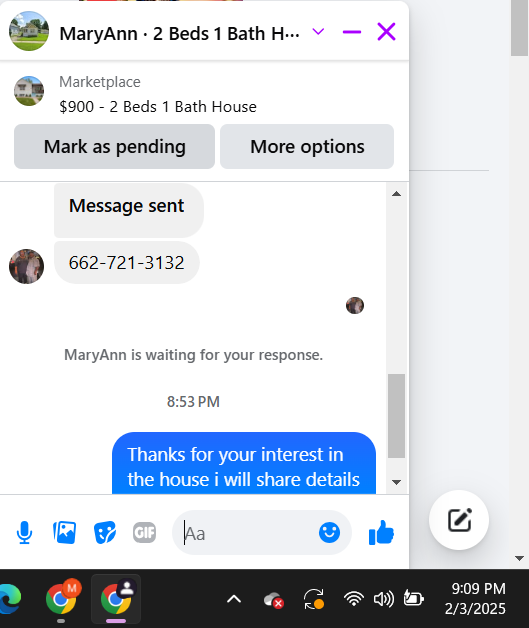The width and height of the screenshot is (529, 628).
Task: Open the GIF picker
Action: coord(144,533)
